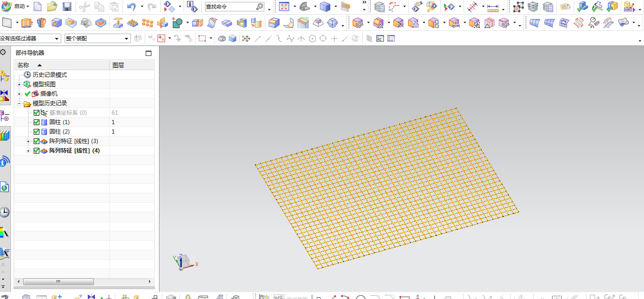This screenshot has height=299, width=644.
Task: Maximize the 部件导航器 panel
Action: click(149, 53)
